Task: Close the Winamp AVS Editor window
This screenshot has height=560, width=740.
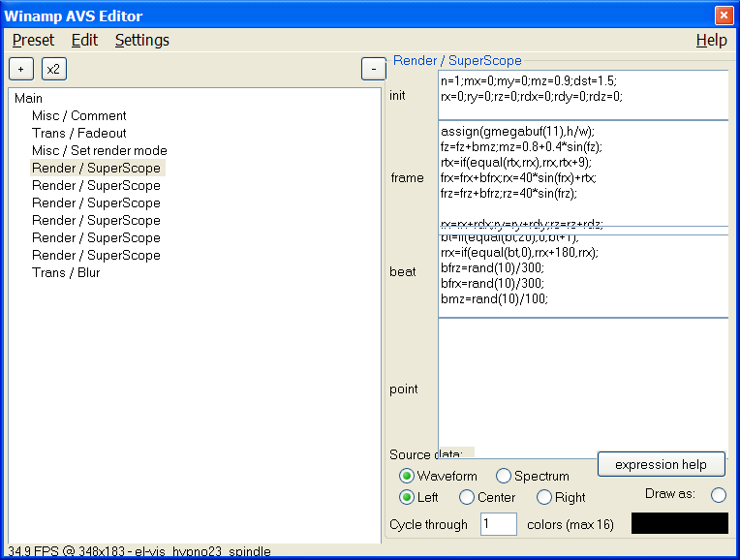Action: pos(724,16)
